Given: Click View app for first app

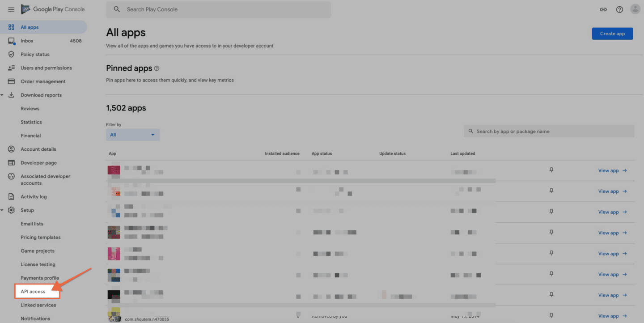Looking at the screenshot, I should [x=612, y=170].
